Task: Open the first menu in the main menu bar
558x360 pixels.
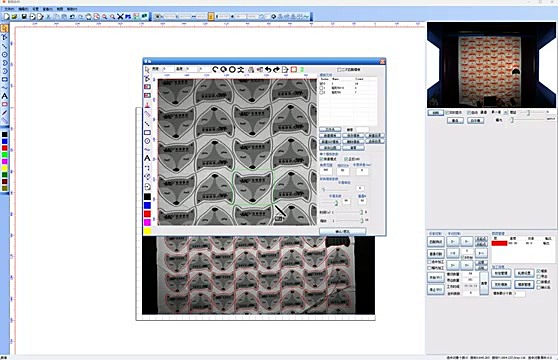Action: coord(9,9)
